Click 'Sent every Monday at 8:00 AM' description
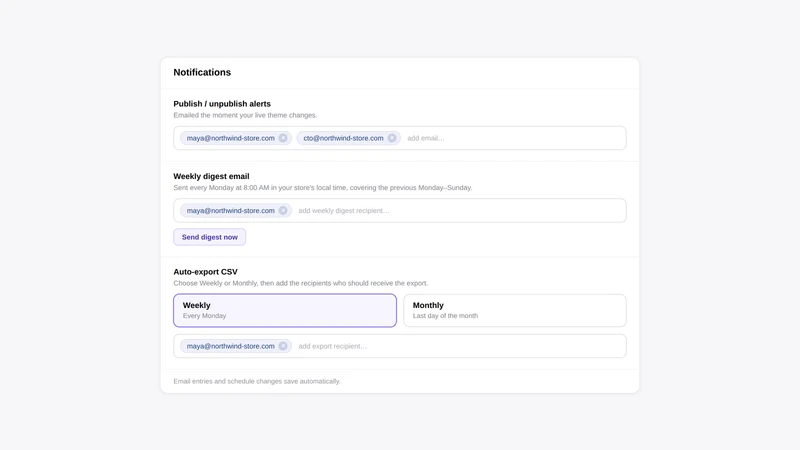 323,188
